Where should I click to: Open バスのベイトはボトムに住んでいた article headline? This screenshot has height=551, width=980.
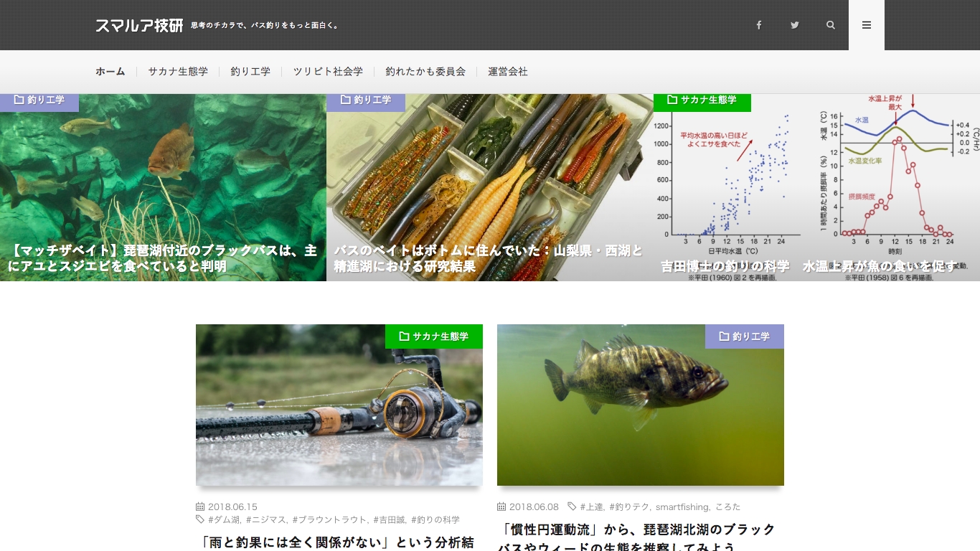tap(489, 258)
